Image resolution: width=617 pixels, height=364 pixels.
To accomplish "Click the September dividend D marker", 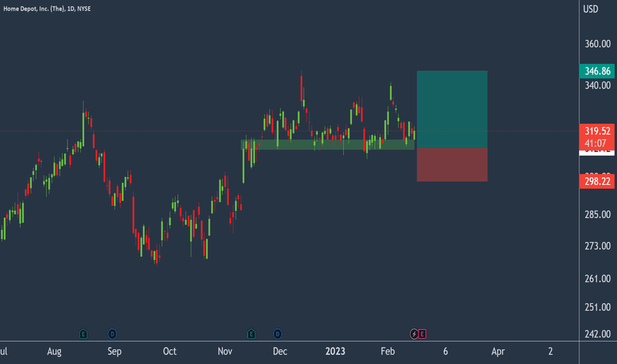I will (x=112, y=334).
